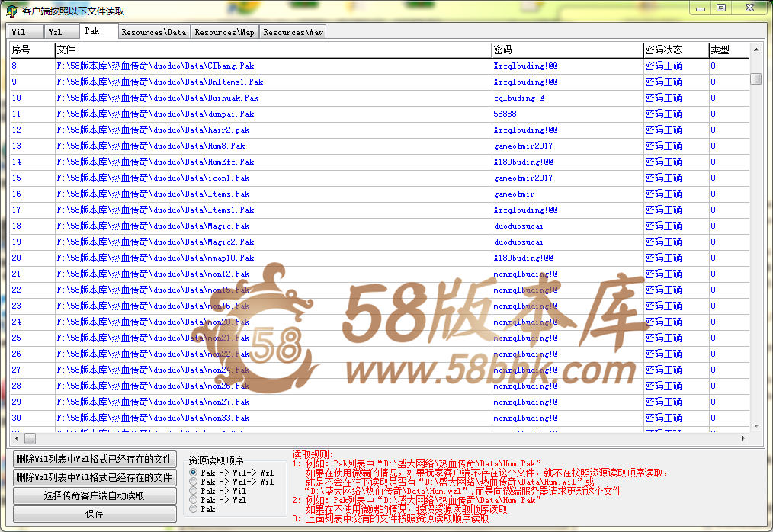The height and width of the screenshot is (532, 773).
Task: Click sequence number 19 in the list
Action: click(16, 242)
